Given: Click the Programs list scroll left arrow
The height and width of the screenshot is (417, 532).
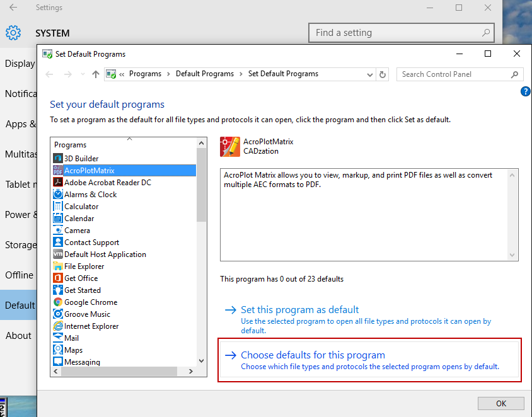Looking at the screenshot, I should [56, 371].
